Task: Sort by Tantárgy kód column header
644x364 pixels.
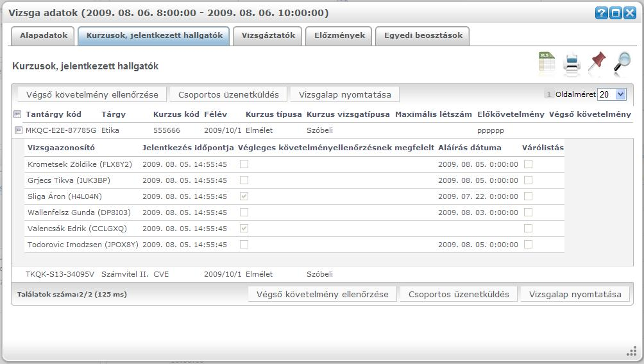Action: tap(53, 114)
